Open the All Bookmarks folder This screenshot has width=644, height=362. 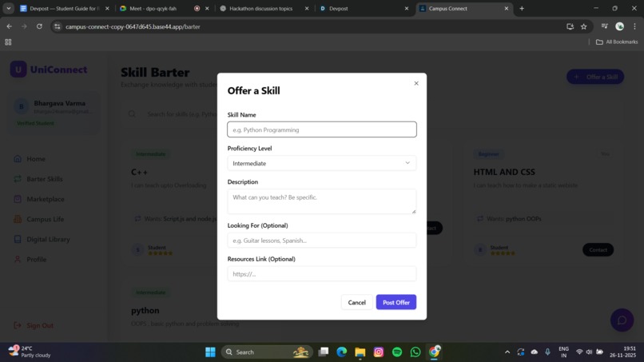point(617,42)
